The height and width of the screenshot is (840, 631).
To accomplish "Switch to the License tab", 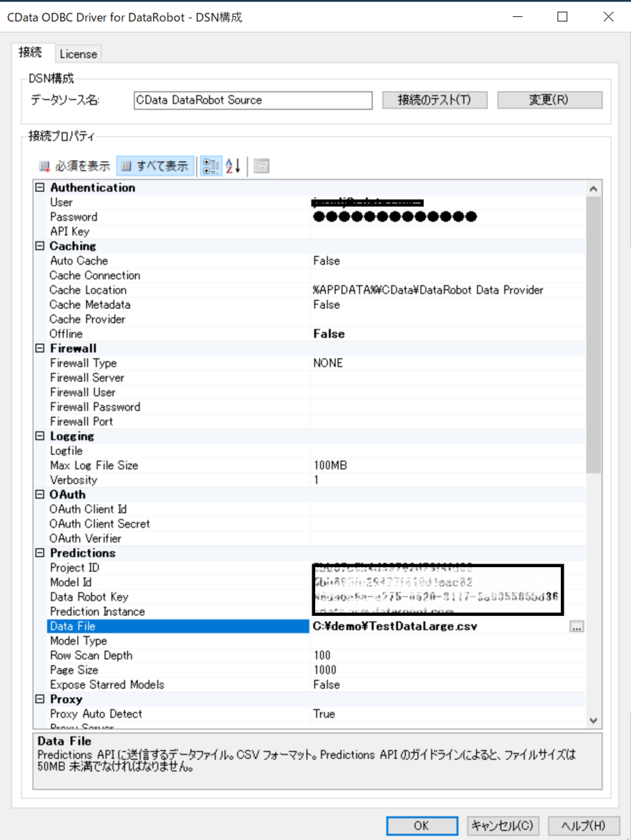I will [x=78, y=54].
